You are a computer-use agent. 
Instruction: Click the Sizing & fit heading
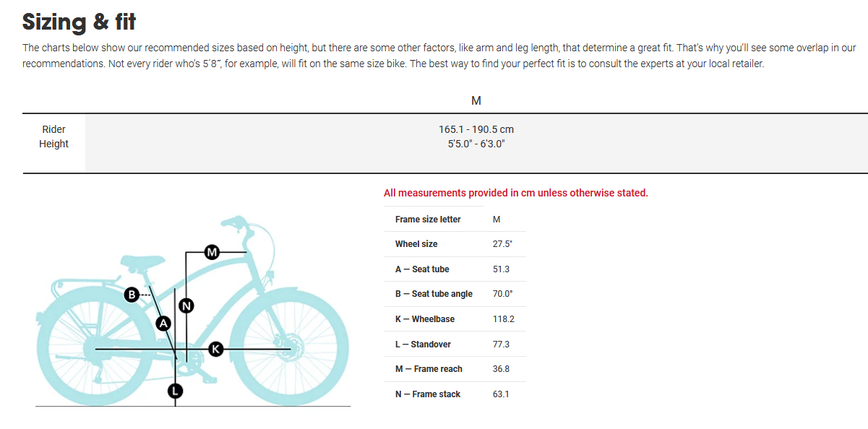pyautogui.click(x=80, y=22)
